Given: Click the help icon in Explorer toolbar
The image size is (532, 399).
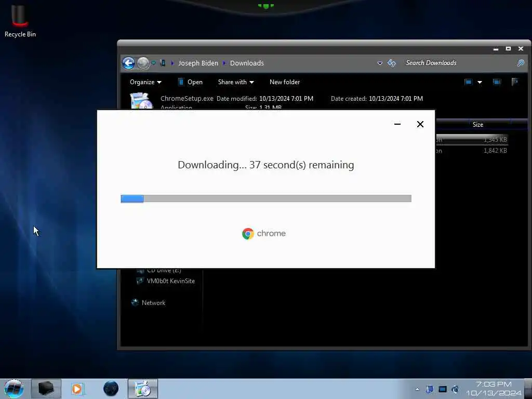Looking at the screenshot, I should point(515,82).
